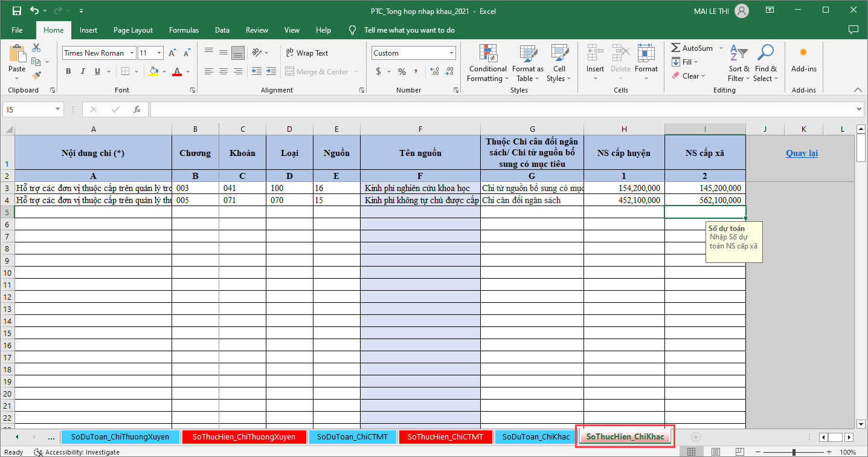Click the Insert Function fx icon
The image size is (868, 457).
coord(137,109)
